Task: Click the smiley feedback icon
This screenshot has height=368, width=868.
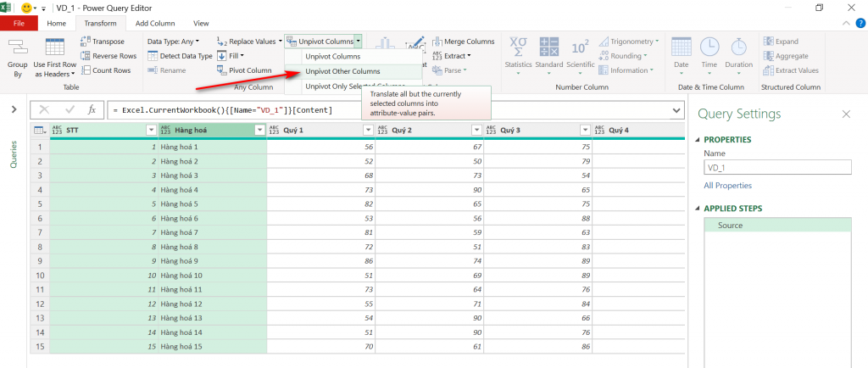Action: tap(26, 8)
